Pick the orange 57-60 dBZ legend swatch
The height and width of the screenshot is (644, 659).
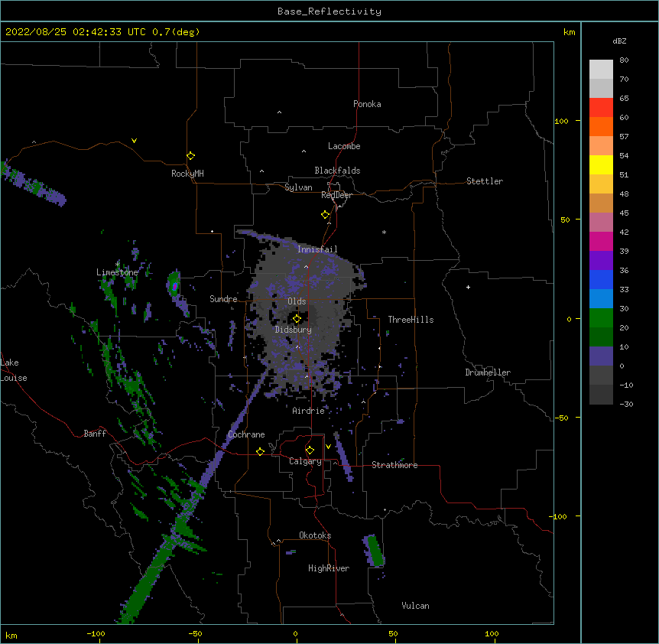tap(601, 126)
